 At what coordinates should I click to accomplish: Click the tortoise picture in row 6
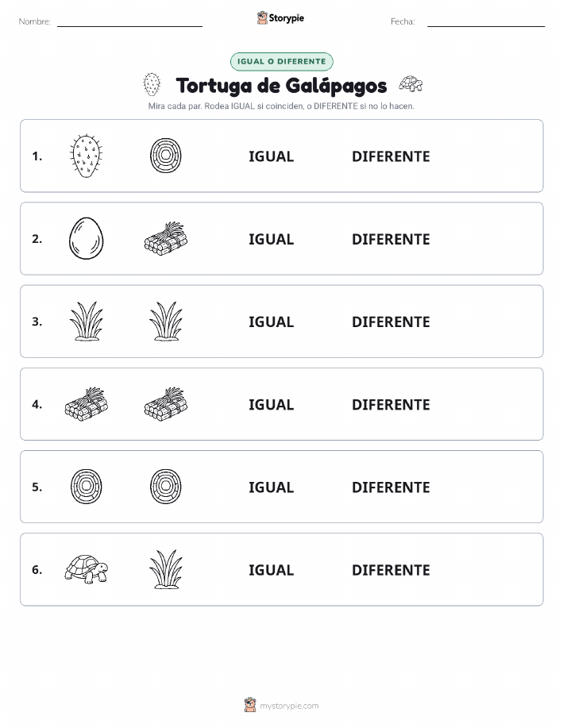pos(86,568)
